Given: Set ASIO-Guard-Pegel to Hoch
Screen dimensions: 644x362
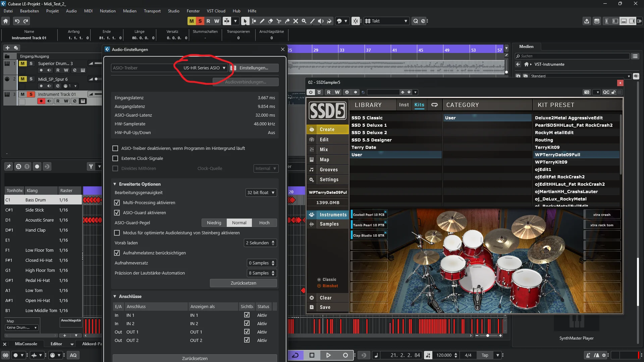Looking at the screenshot, I should [x=264, y=223].
